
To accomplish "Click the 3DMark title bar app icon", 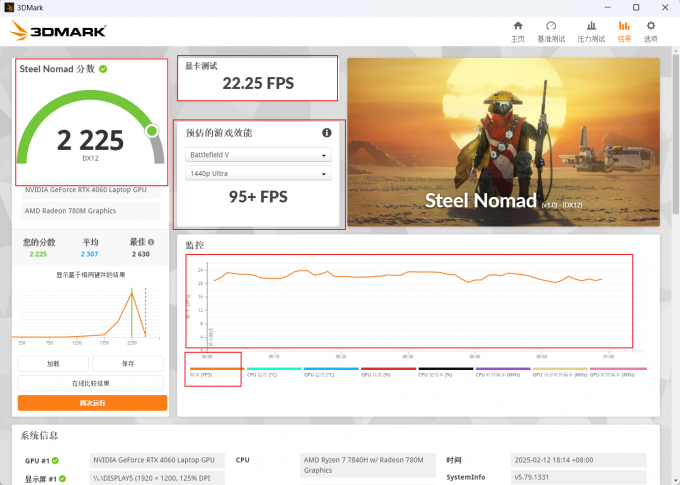I will coord(9,7).
